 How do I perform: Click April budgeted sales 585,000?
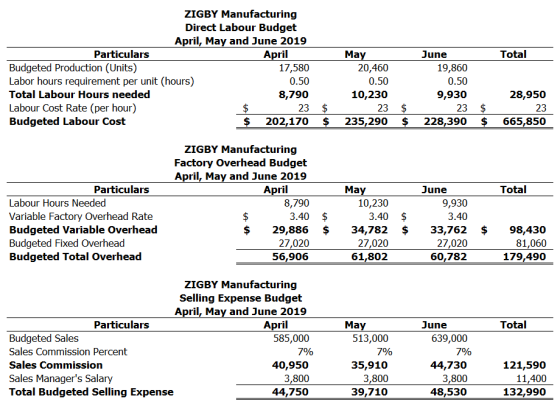(291, 338)
